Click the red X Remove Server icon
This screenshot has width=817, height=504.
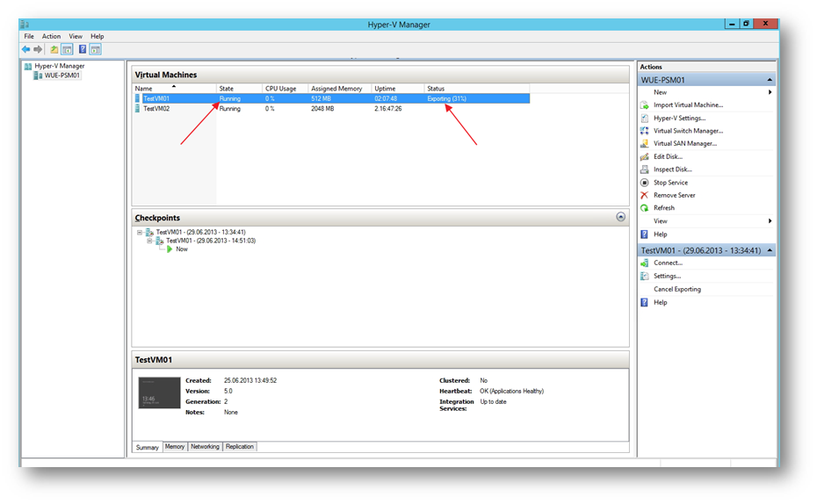pyautogui.click(x=645, y=195)
